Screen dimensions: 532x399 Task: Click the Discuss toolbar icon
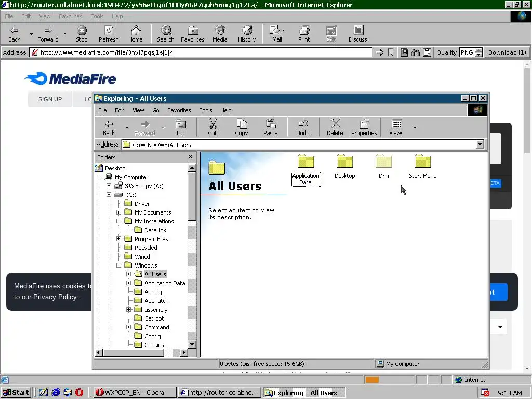pos(358,34)
